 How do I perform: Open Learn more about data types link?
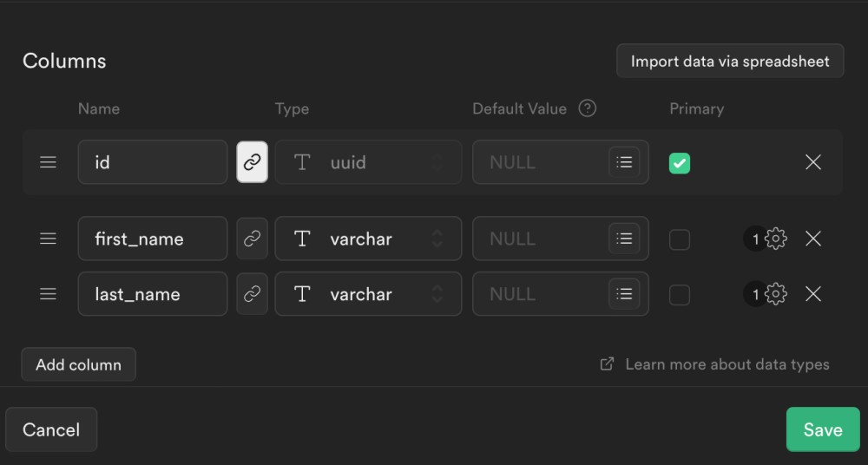point(726,364)
